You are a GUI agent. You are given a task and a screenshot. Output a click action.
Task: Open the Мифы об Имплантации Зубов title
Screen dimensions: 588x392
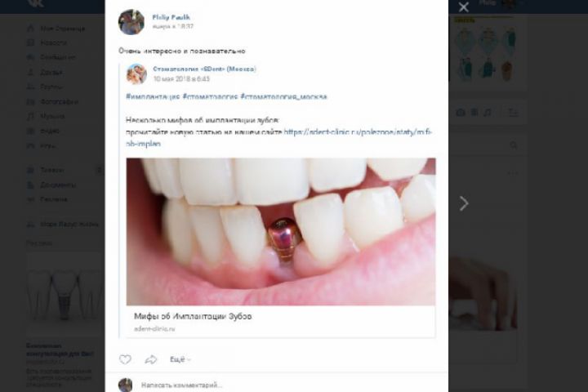coord(193,316)
